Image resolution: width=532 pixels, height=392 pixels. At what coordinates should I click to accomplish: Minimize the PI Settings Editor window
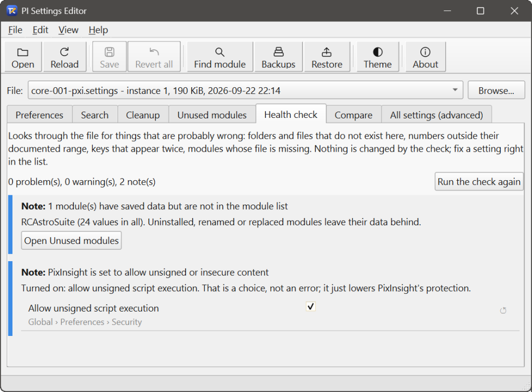pos(447,11)
